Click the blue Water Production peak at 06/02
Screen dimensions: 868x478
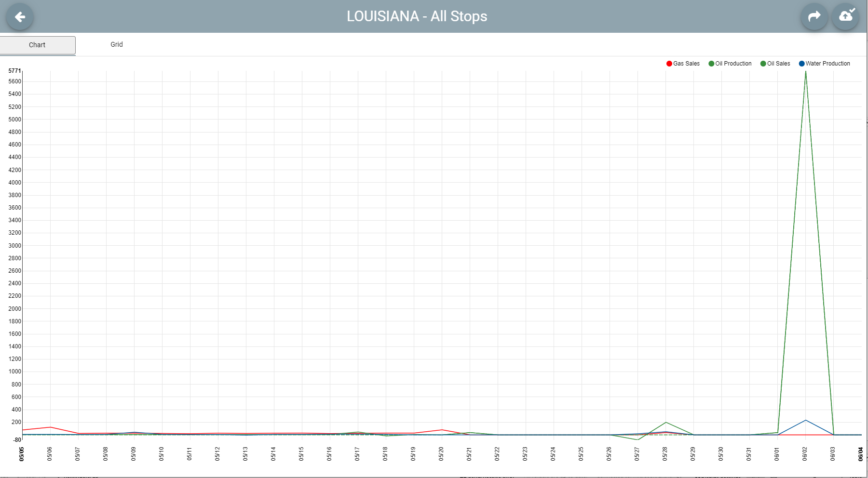[805, 420]
